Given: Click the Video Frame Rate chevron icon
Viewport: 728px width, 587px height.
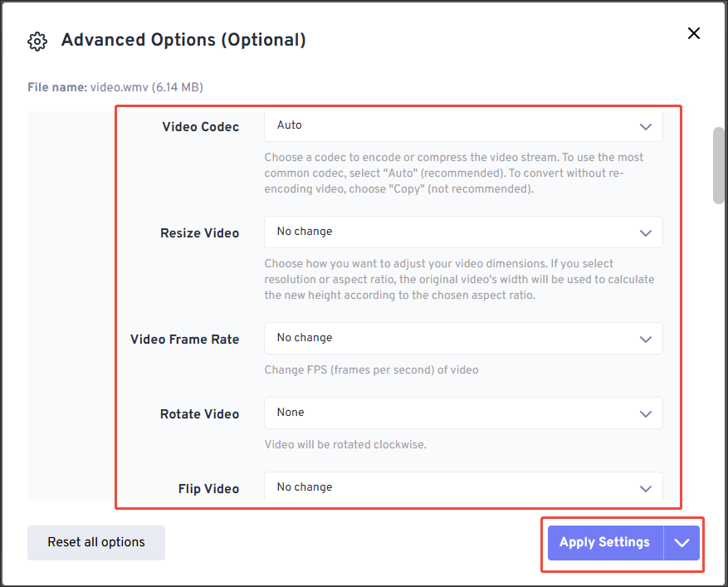Looking at the screenshot, I should tap(646, 339).
